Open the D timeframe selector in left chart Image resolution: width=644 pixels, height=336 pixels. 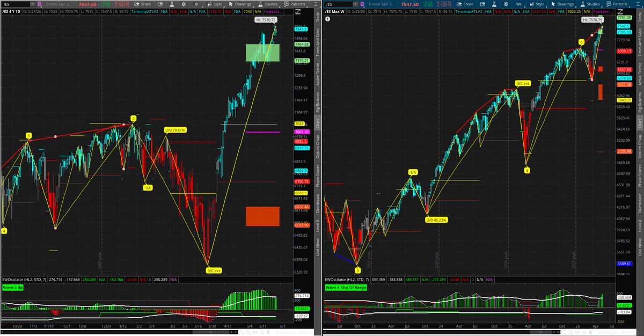point(196,4)
